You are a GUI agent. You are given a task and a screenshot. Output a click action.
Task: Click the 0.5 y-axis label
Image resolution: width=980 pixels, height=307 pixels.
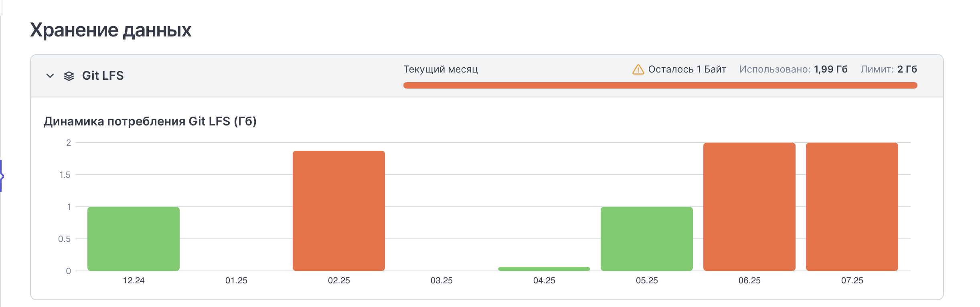(x=64, y=239)
